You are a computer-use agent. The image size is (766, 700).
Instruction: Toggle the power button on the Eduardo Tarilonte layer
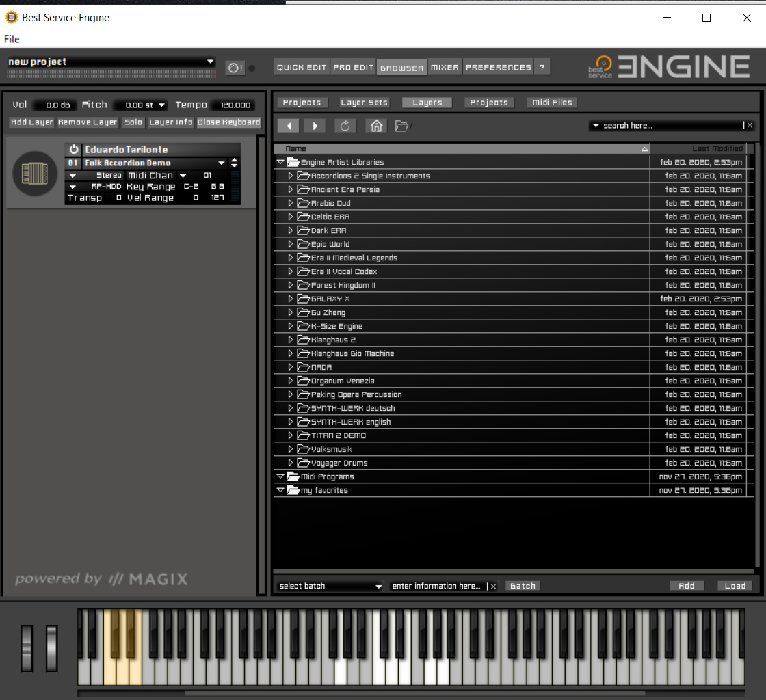[x=75, y=149]
